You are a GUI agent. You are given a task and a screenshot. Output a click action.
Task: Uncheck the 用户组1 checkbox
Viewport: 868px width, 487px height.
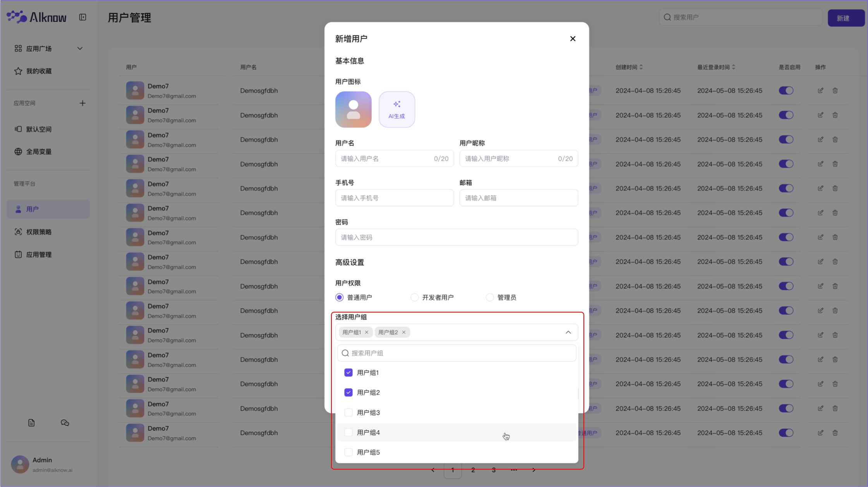348,372
